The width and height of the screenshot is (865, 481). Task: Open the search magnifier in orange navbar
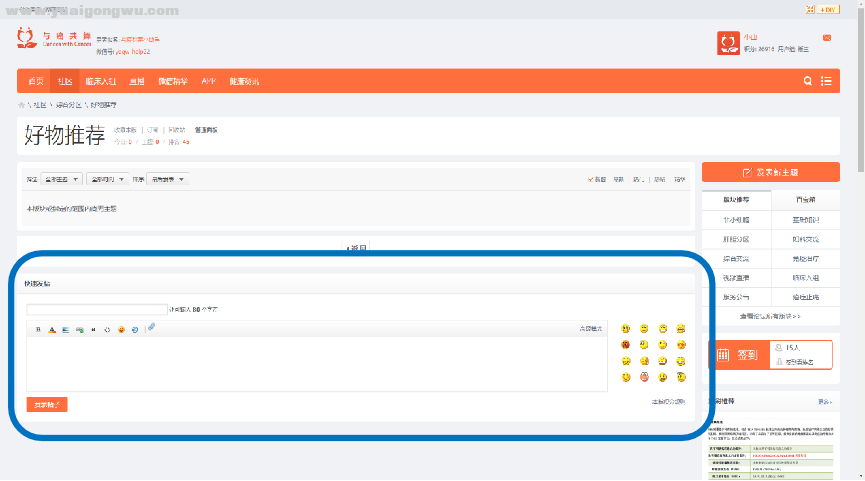808,81
